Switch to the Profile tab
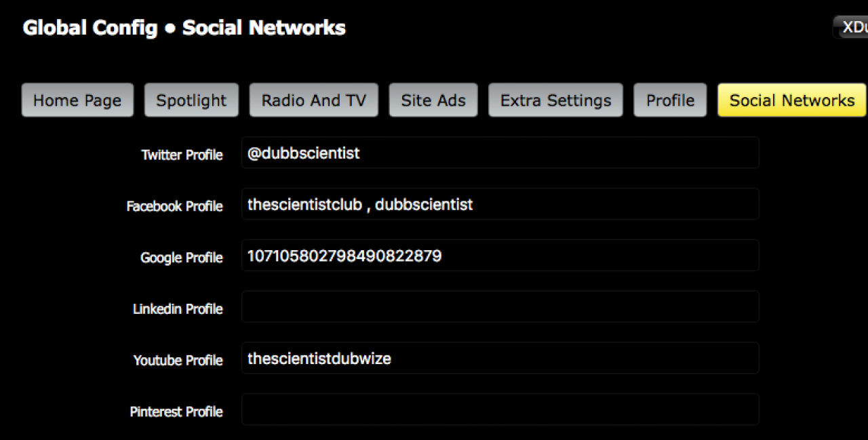This screenshot has height=440, width=868. pos(670,100)
